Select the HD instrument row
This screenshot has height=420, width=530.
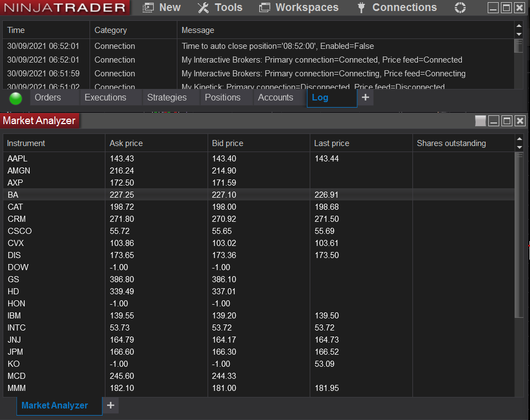(259, 292)
